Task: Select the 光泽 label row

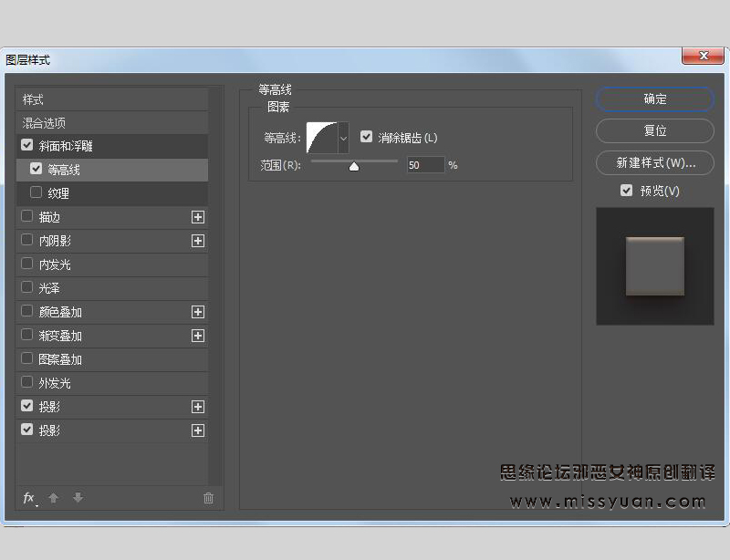Action: tap(112, 288)
